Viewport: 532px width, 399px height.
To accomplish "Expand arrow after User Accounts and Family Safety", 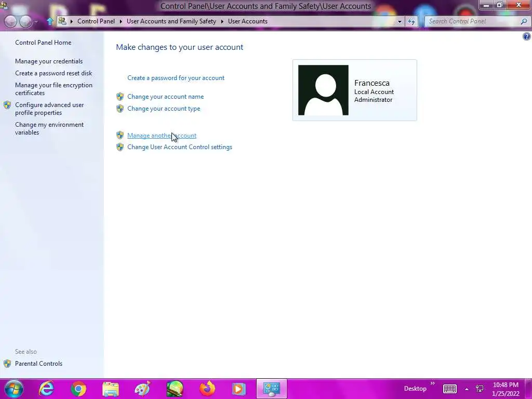I will (222, 21).
